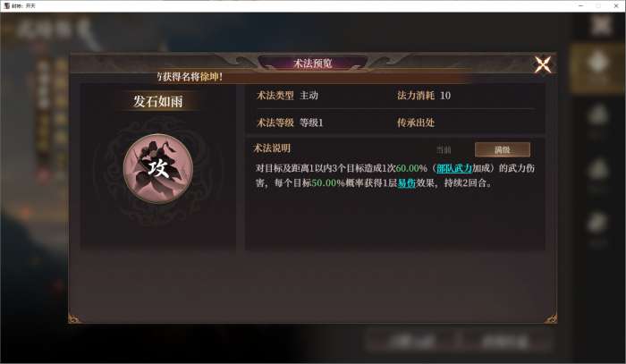Click the blurred page title at top-left
The width and height of the screenshot is (626, 364).
click(53, 30)
